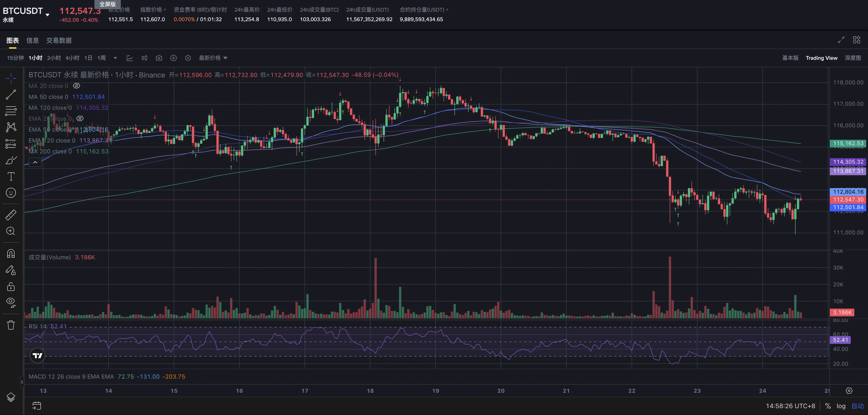Show the hidden MA 20 indicator

point(77,86)
